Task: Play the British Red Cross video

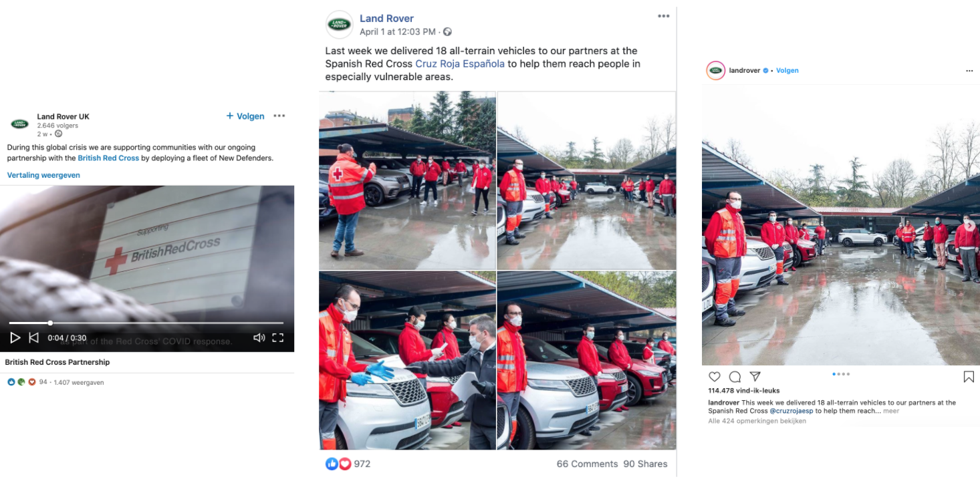Action: point(15,338)
